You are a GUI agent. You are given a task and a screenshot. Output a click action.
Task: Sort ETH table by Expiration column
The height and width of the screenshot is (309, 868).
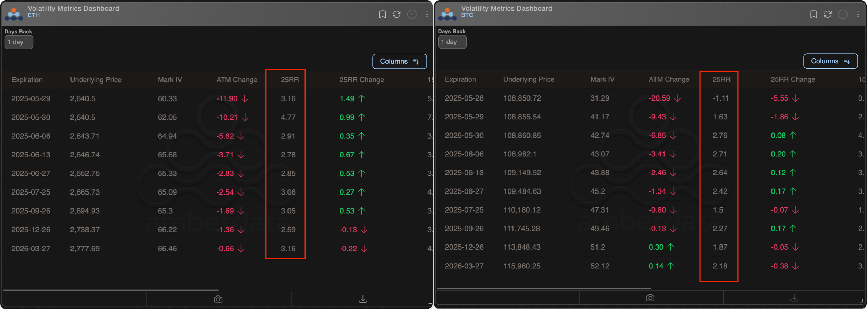click(x=27, y=80)
